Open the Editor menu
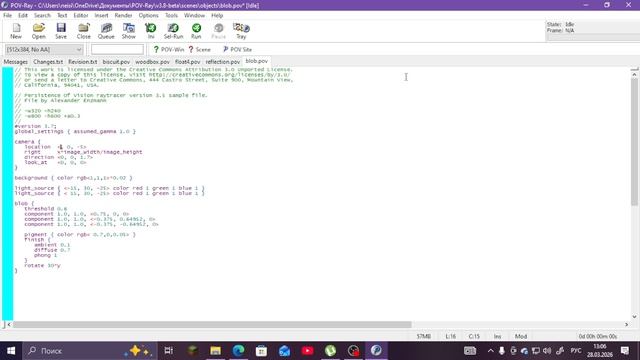 (81, 16)
